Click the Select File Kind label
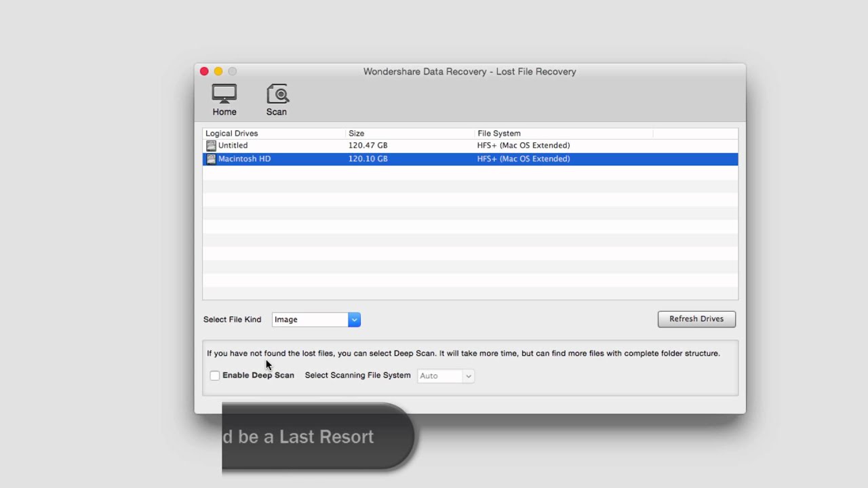This screenshot has height=488, width=868. [232, 319]
